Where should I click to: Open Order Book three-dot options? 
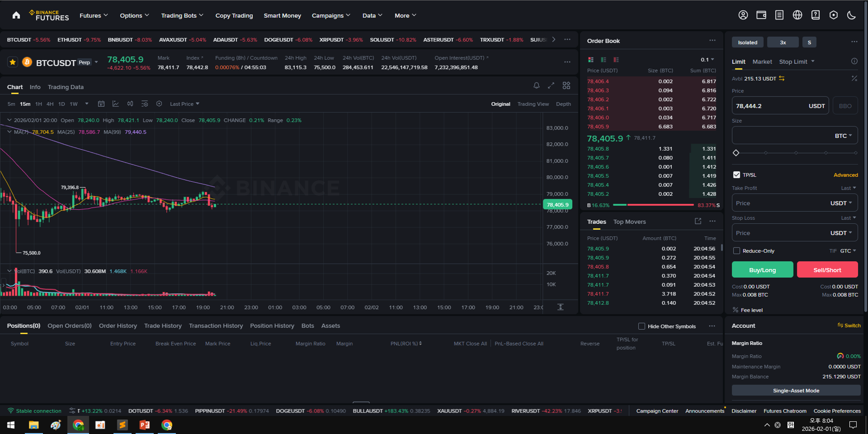[x=712, y=41]
